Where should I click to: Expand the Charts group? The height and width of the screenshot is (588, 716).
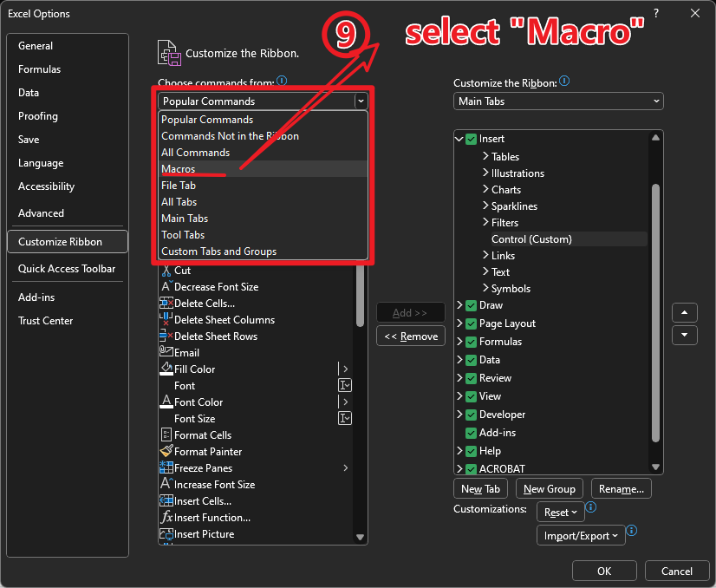click(485, 189)
